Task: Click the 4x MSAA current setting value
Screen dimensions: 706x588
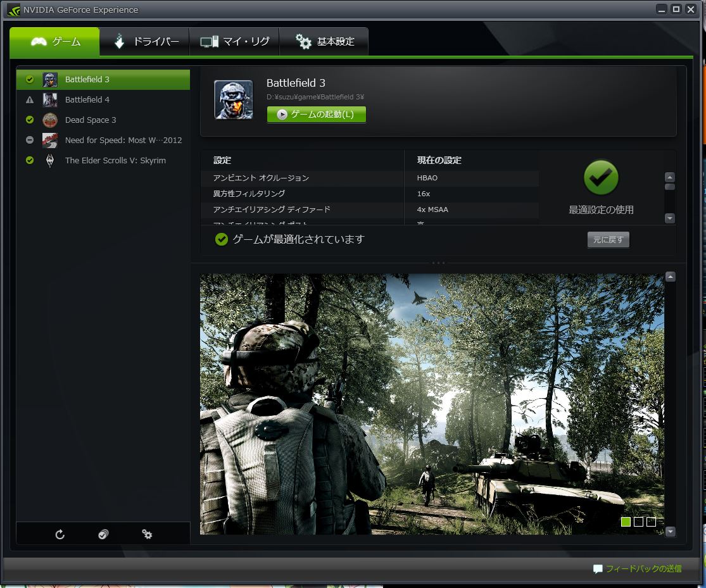Action: 432,210
